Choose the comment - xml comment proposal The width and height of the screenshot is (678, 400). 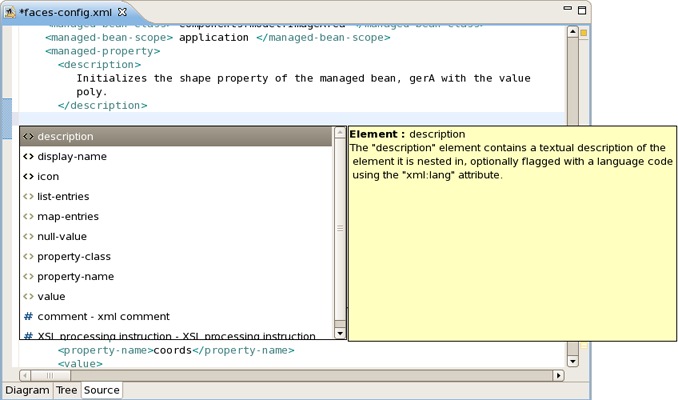176,317
